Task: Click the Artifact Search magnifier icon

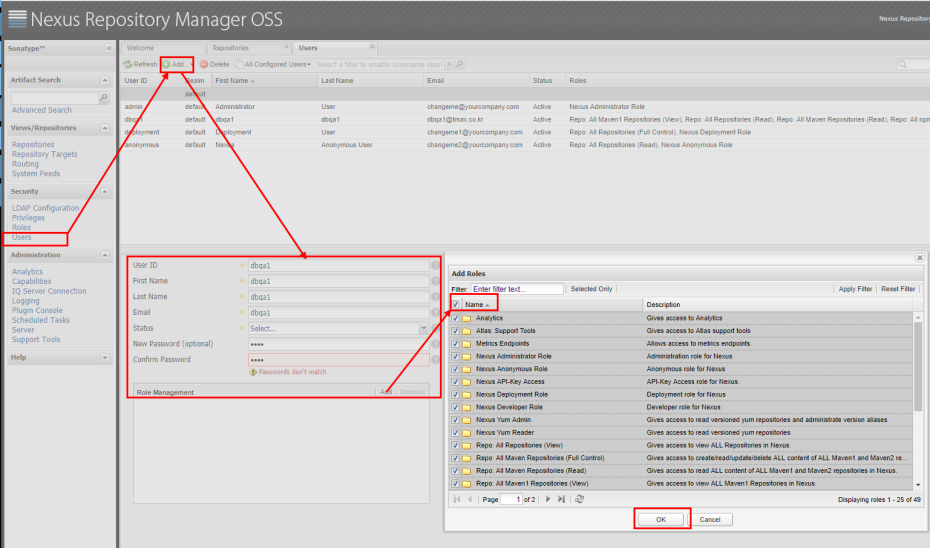Action: [x=104, y=97]
